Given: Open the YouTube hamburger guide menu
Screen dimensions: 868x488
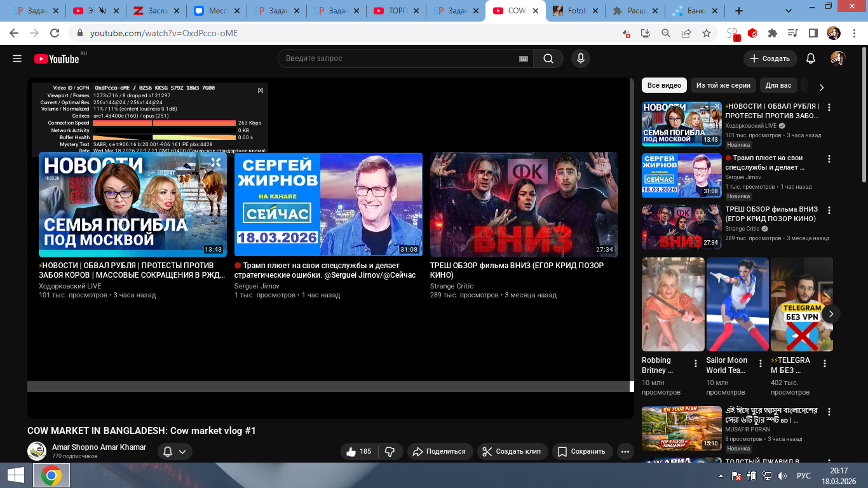Looking at the screenshot, I should pyautogui.click(x=17, y=58).
